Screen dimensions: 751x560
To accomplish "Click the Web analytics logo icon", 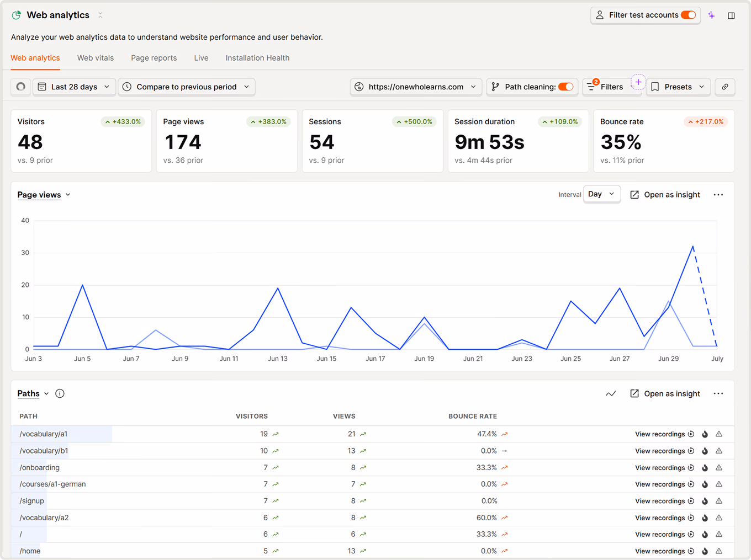I will 17,15.
